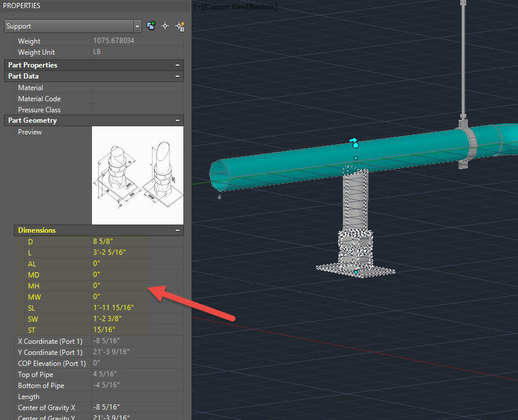Collapse the Dimensions section
This screenshot has height=420, width=518.
tap(177, 230)
